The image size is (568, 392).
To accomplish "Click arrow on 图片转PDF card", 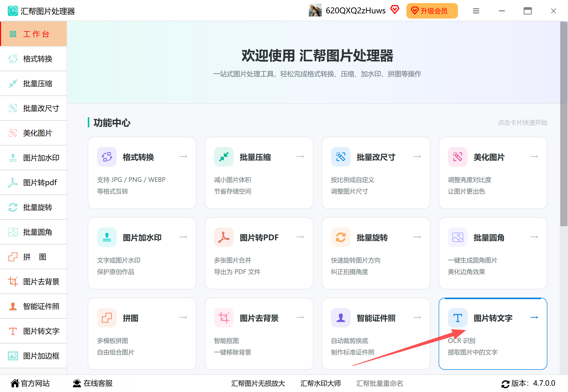I will pos(300,237).
